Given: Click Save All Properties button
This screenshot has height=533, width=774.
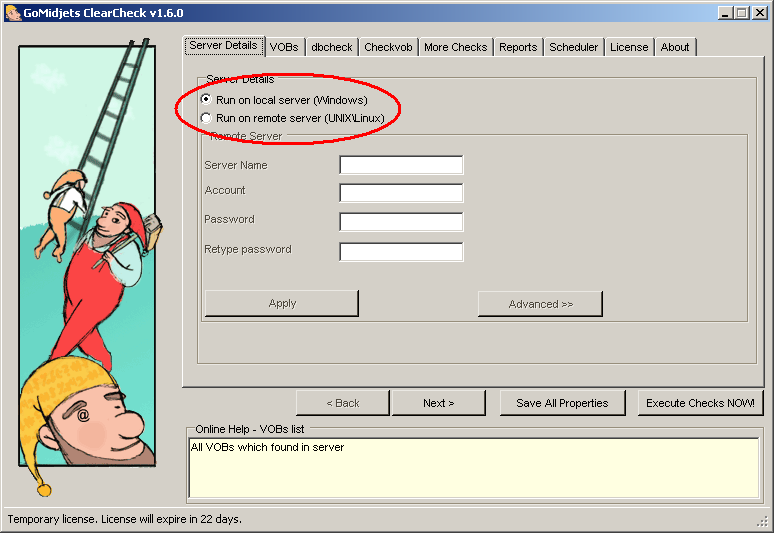Looking at the screenshot, I should 562,403.
